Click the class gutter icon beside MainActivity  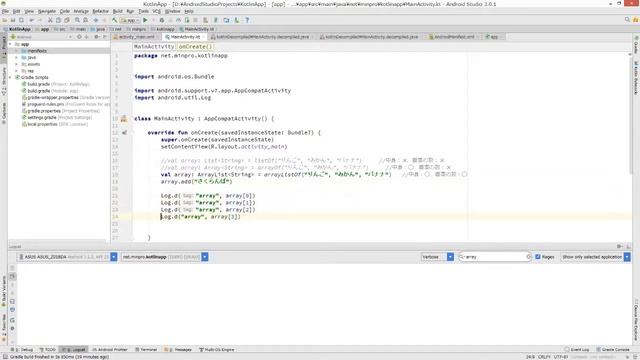(x=124, y=119)
